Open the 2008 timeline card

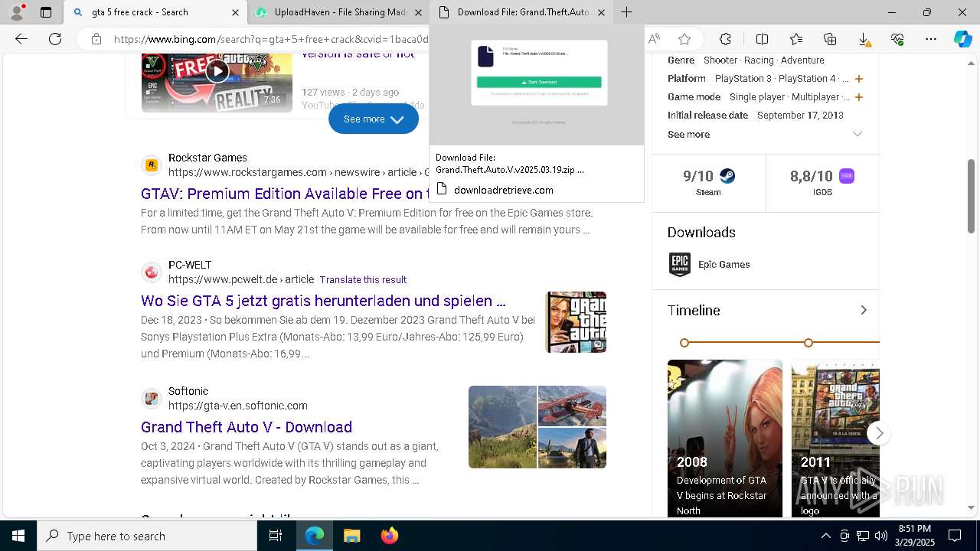click(x=725, y=439)
